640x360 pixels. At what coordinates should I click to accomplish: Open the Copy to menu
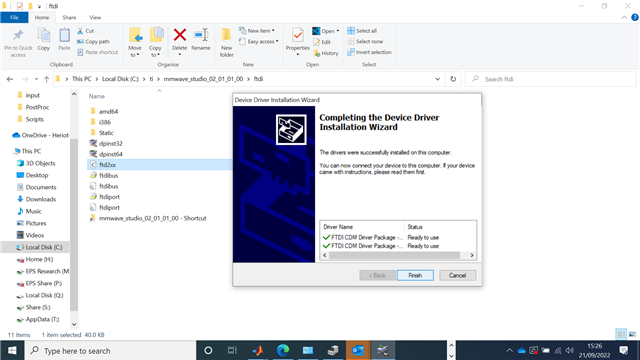(156, 42)
